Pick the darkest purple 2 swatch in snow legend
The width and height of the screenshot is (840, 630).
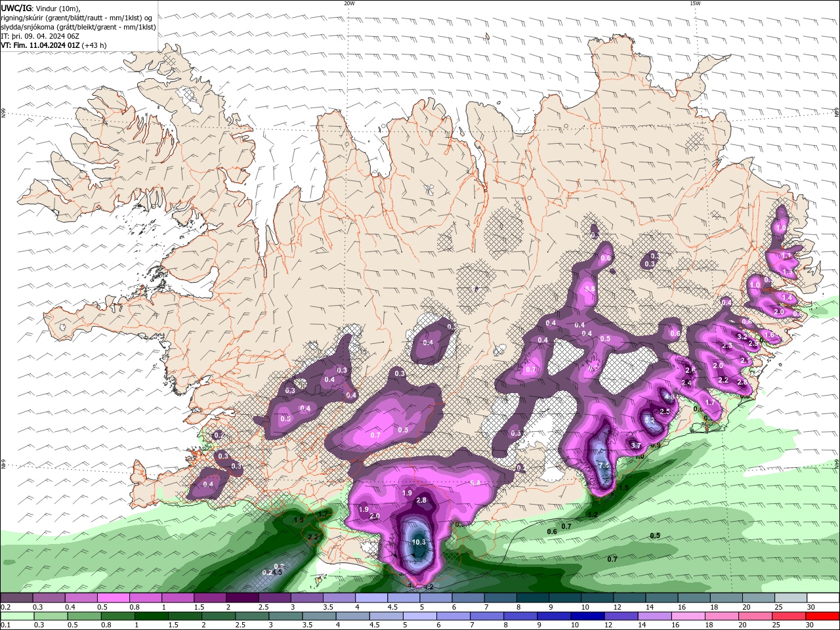click(x=242, y=598)
